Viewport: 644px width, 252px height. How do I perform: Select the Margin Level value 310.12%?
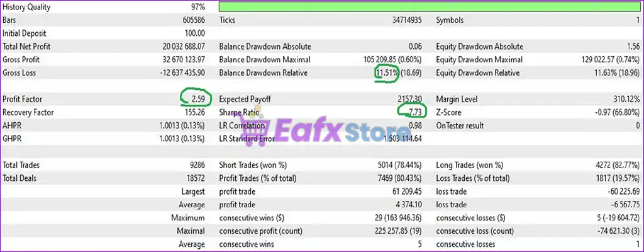click(626, 100)
